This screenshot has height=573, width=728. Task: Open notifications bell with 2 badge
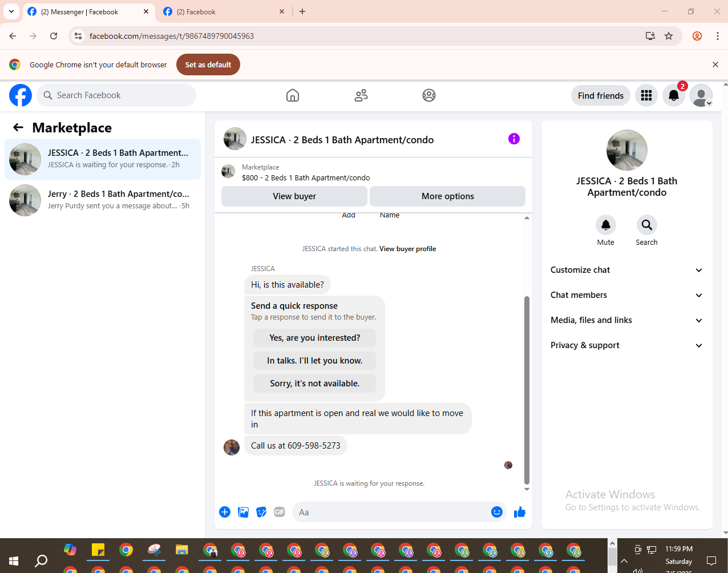tap(674, 95)
